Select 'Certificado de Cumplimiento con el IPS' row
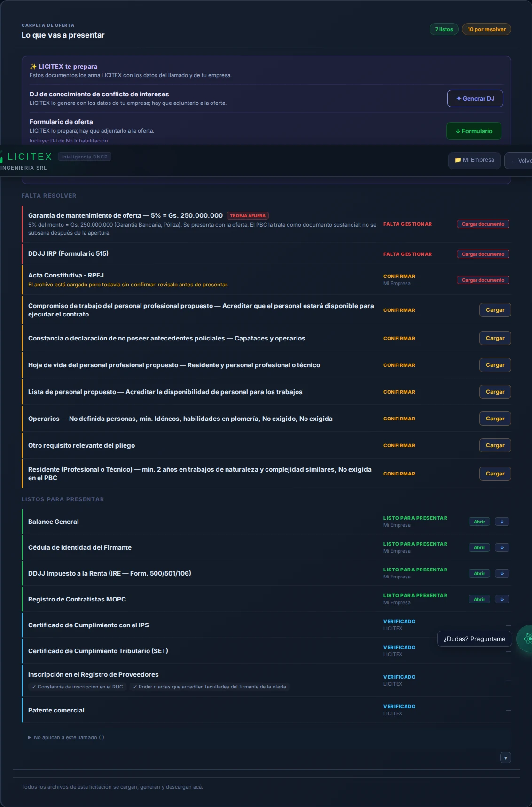 266,625
